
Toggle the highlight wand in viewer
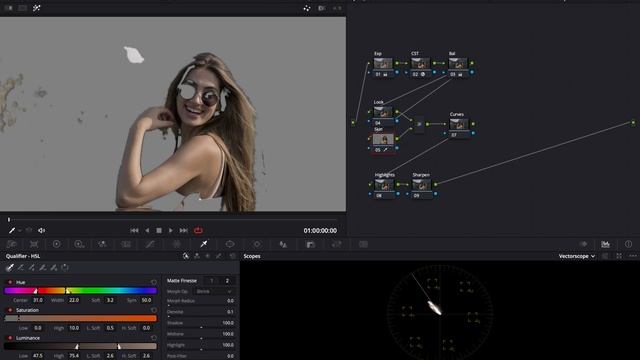point(37,8)
